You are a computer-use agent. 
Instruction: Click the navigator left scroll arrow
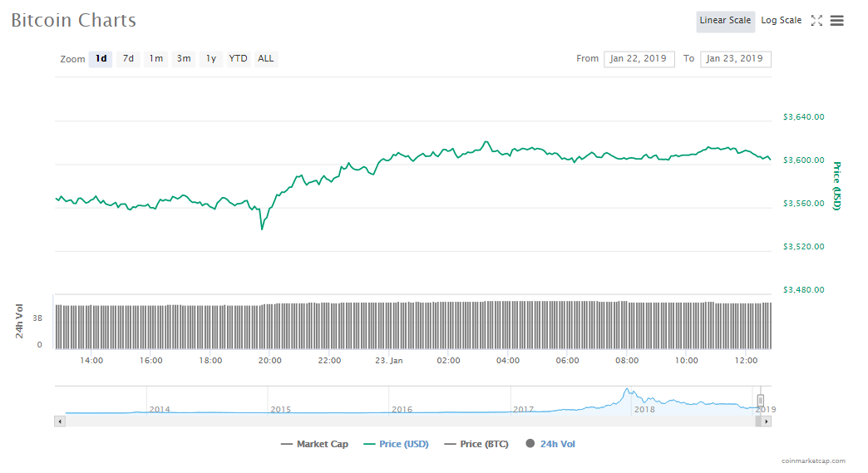[59, 421]
